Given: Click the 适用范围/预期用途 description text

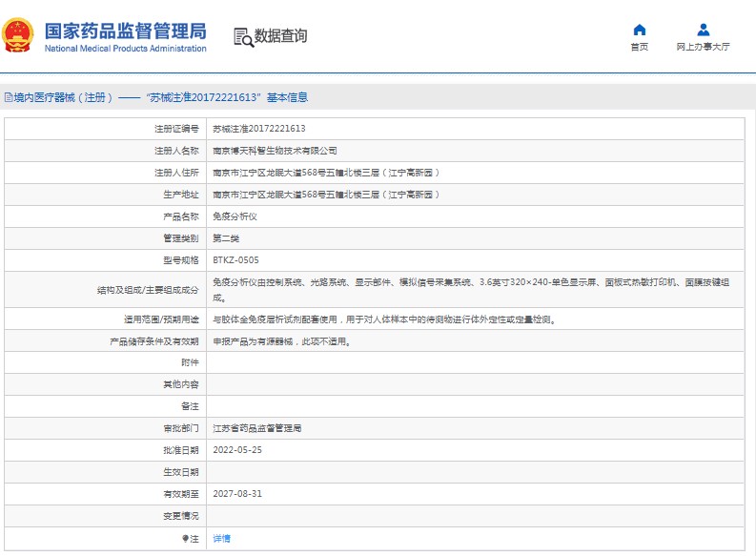Looking at the screenshot, I should [384, 319].
